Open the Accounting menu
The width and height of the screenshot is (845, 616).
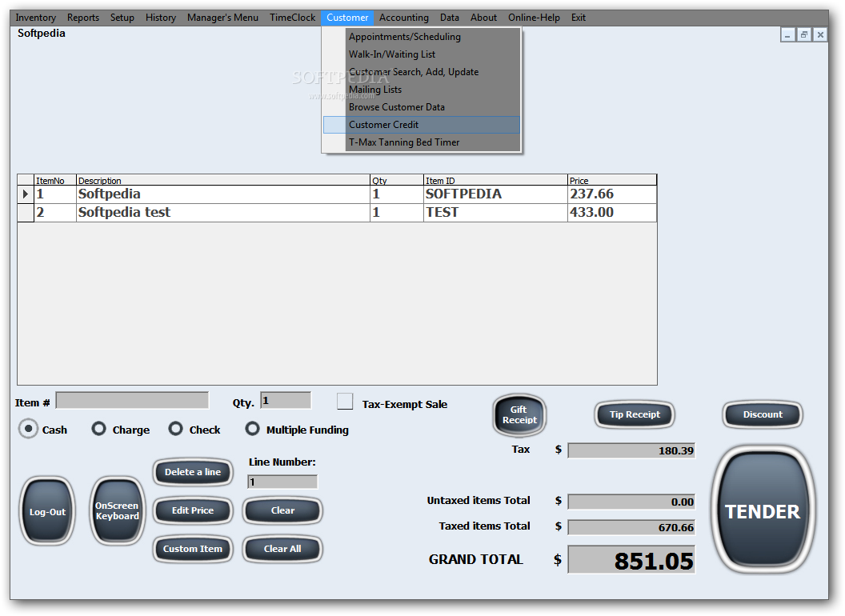(403, 18)
